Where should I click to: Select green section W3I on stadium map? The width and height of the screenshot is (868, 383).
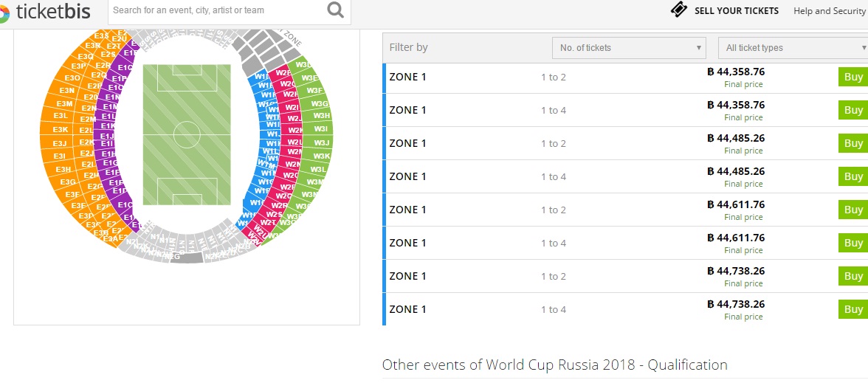tap(321, 129)
